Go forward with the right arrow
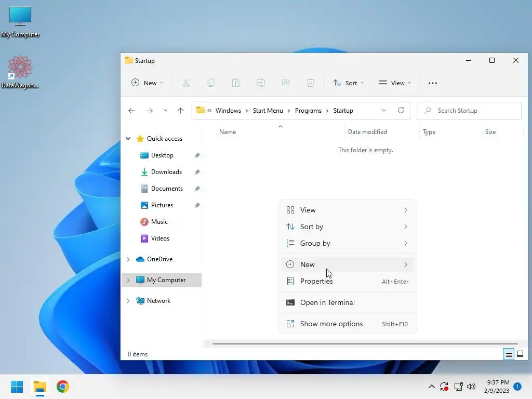The width and height of the screenshot is (532, 399). (x=149, y=111)
